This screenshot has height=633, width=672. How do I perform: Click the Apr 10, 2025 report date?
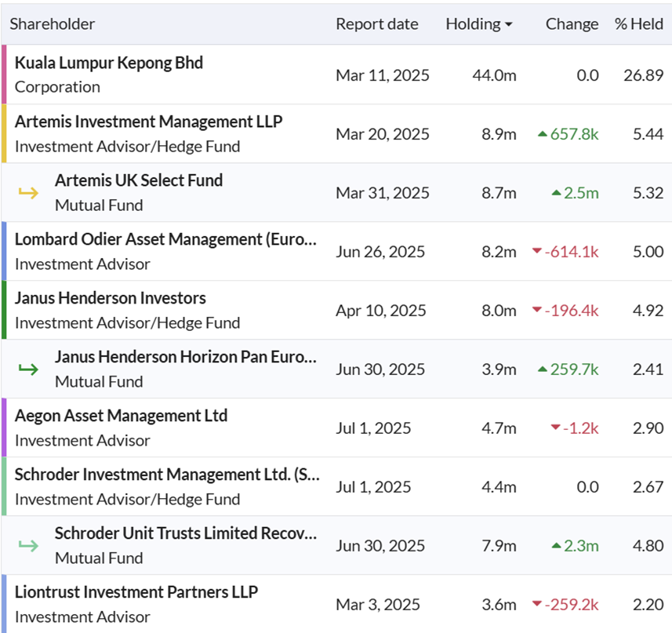point(381,311)
